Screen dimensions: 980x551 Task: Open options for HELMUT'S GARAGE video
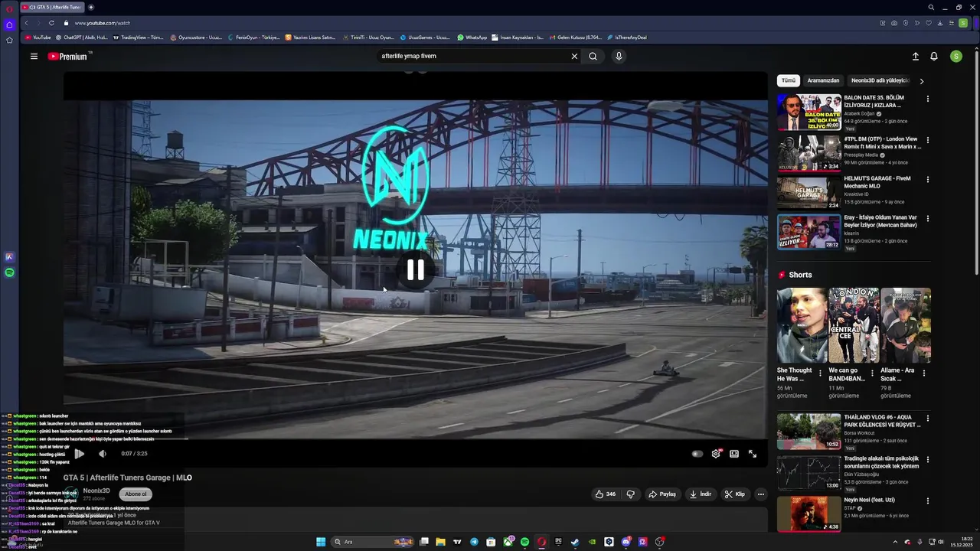point(928,179)
